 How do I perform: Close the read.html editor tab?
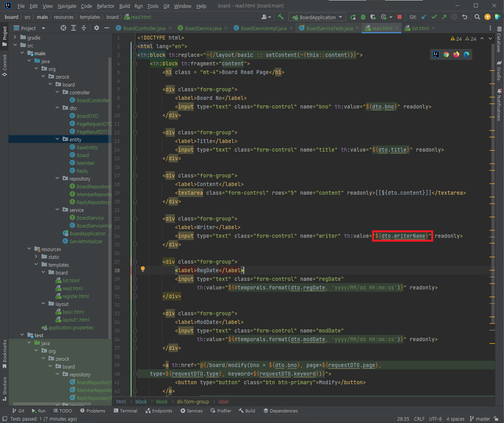point(397,28)
